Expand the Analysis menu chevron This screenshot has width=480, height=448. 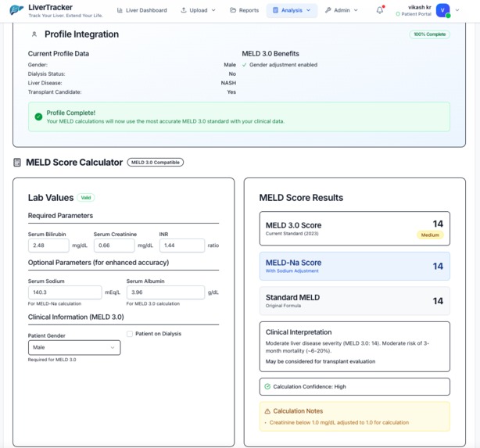(308, 10)
